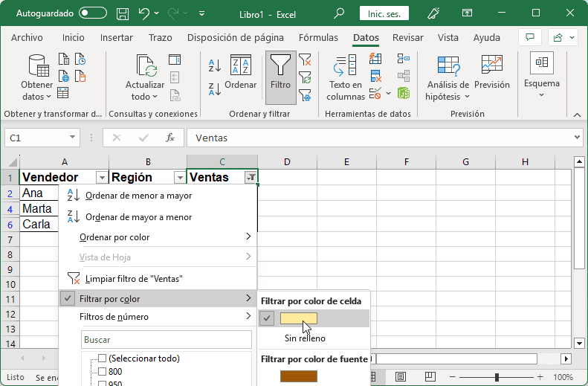Tick the 800 value checkbox

pos(103,372)
